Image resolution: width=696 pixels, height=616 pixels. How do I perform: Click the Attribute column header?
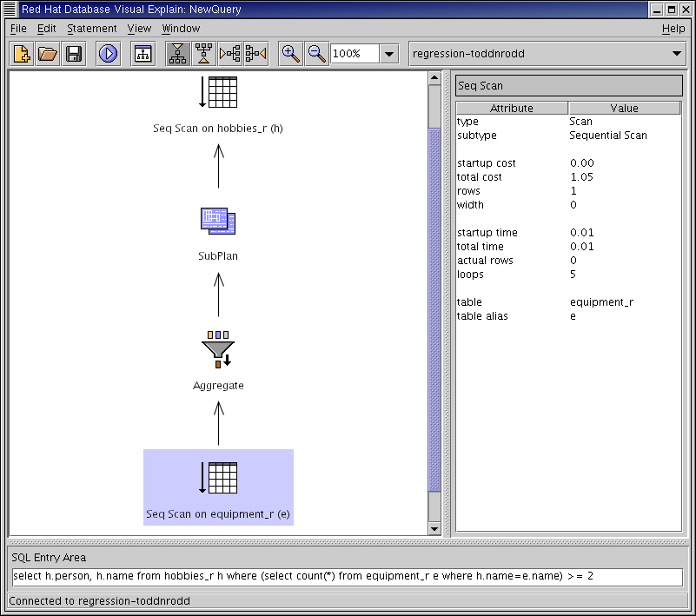(512, 109)
